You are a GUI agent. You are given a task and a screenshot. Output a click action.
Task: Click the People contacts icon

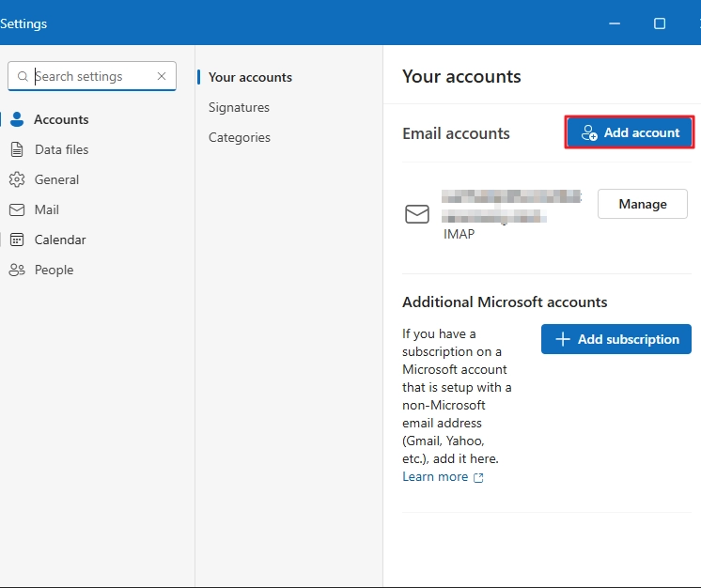(x=17, y=270)
